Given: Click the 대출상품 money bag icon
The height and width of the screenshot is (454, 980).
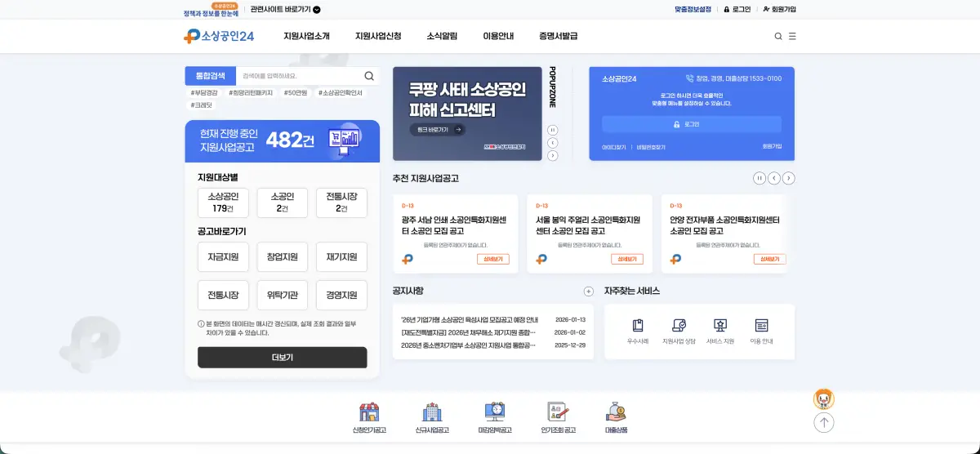Looking at the screenshot, I should click(616, 412).
